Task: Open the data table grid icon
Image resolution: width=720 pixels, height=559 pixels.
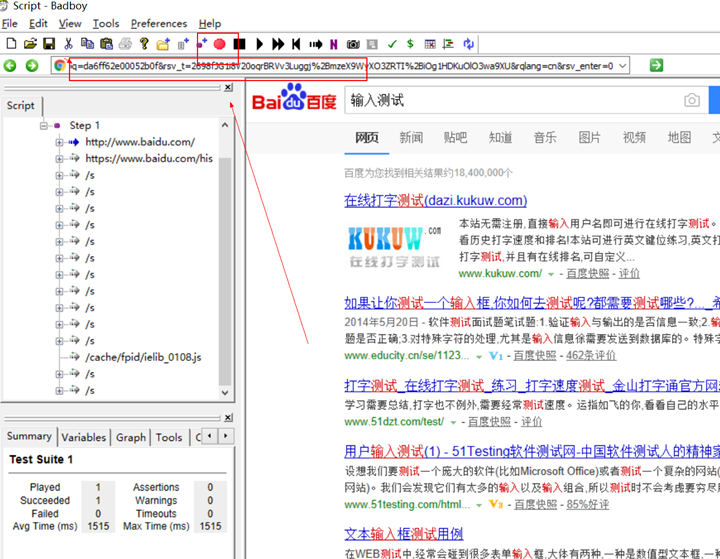Action: pyautogui.click(x=430, y=44)
